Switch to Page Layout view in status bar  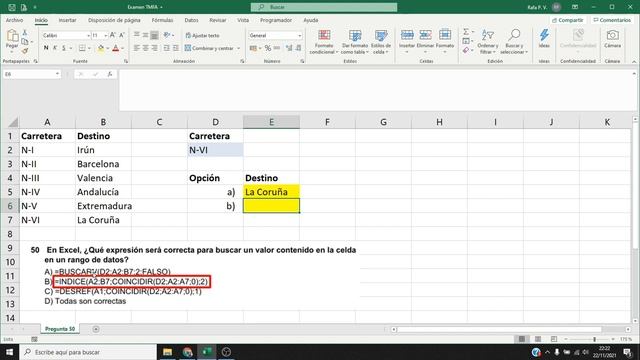tap(538, 339)
